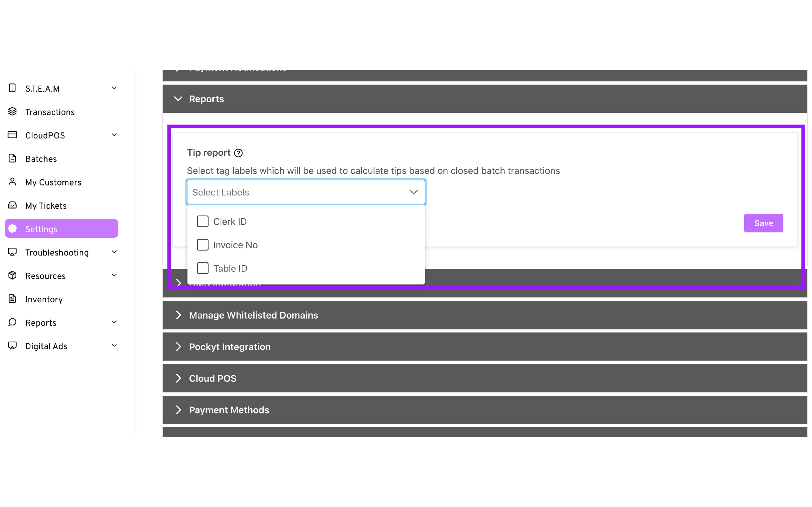Click the Resources box icon
812x507 pixels.
(12, 275)
